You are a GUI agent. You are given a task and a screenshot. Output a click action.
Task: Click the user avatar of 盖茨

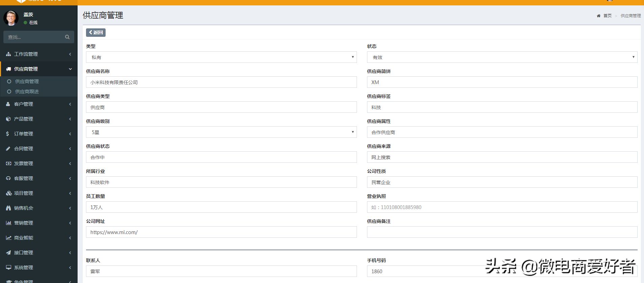click(x=11, y=18)
